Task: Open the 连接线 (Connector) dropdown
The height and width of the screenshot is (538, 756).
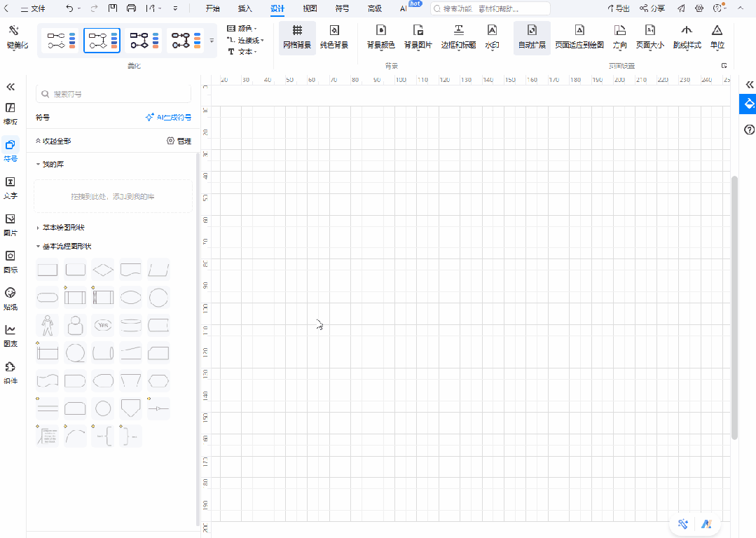Action: [246, 40]
